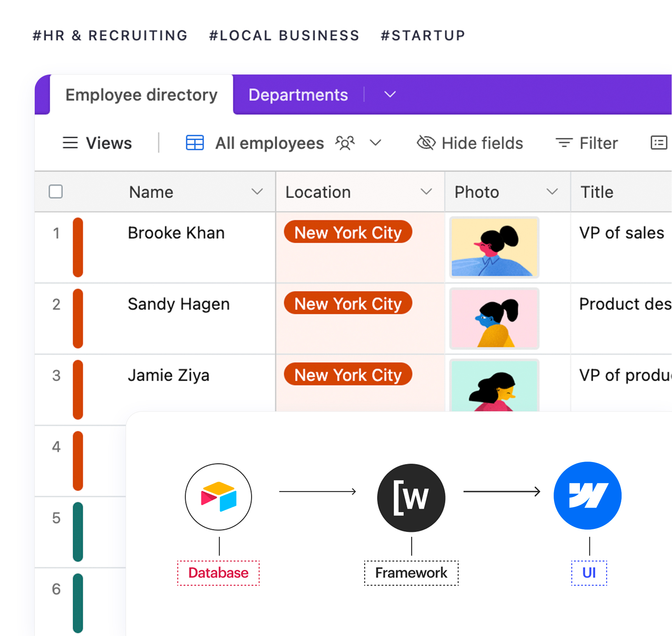Open the tables chevron next to Departments
The width and height of the screenshot is (672, 636).
(390, 95)
